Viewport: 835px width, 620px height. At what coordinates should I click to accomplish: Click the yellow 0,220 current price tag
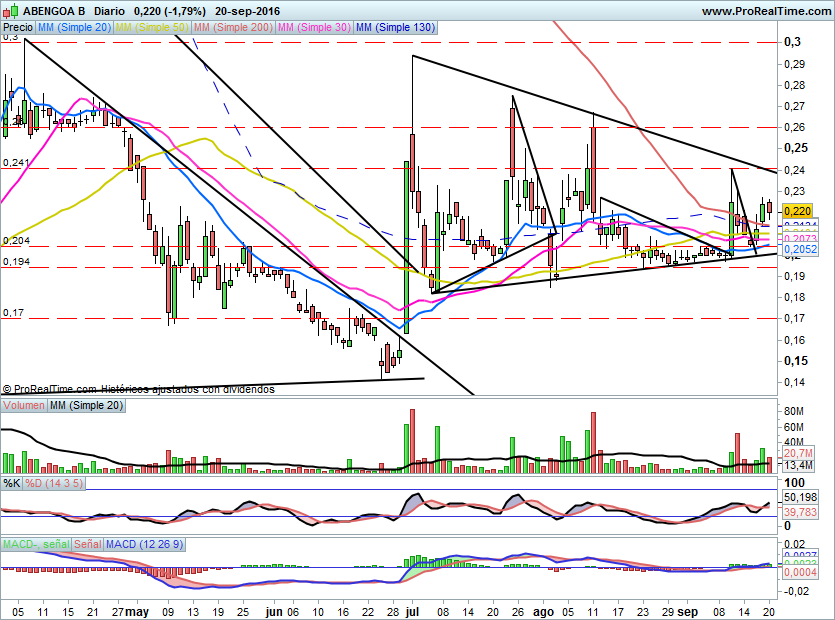pyautogui.click(x=798, y=210)
